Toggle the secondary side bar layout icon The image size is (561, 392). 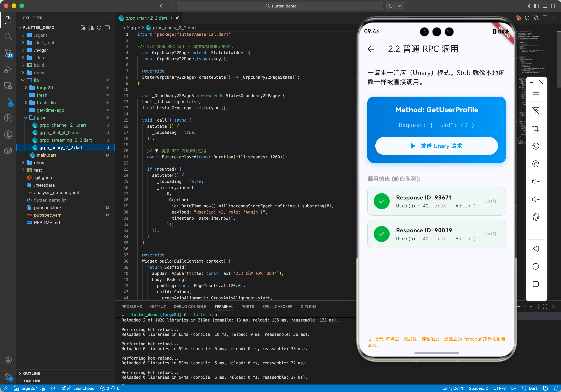554,6
